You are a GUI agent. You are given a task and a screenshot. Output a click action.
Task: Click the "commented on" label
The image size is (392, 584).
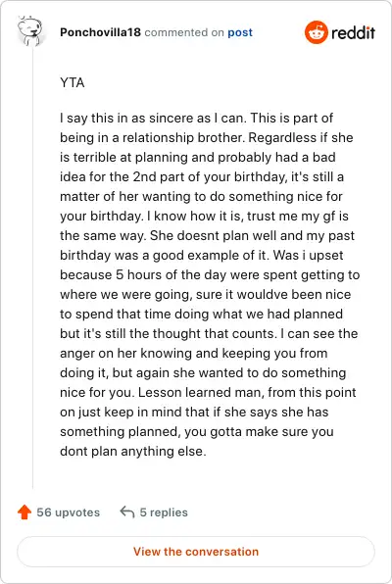point(184,32)
